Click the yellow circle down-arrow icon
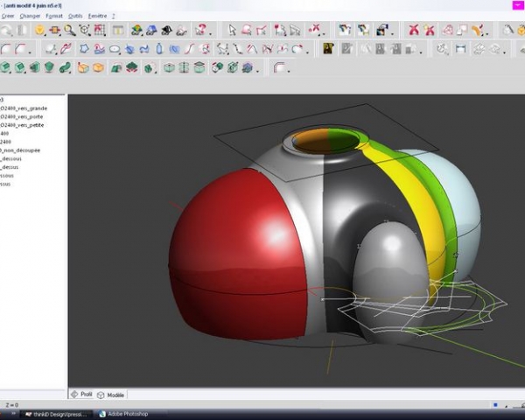Viewport: 525px width, 420px height. pyautogui.click(x=40, y=30)
